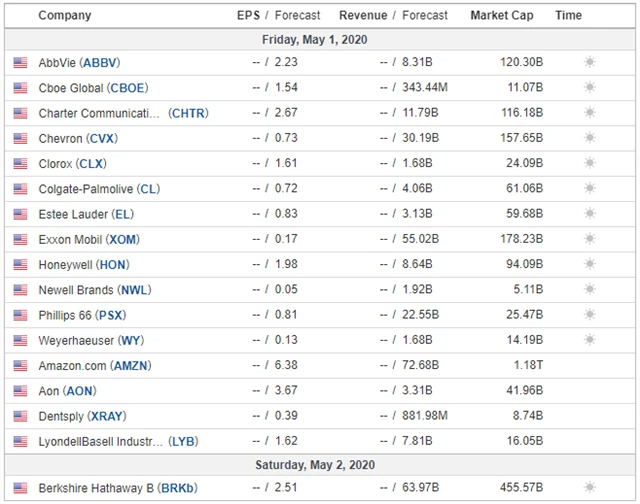Click the US flag icon beside Clorox
The width and height of the screenshot is (640, 504).
(20, 163)
